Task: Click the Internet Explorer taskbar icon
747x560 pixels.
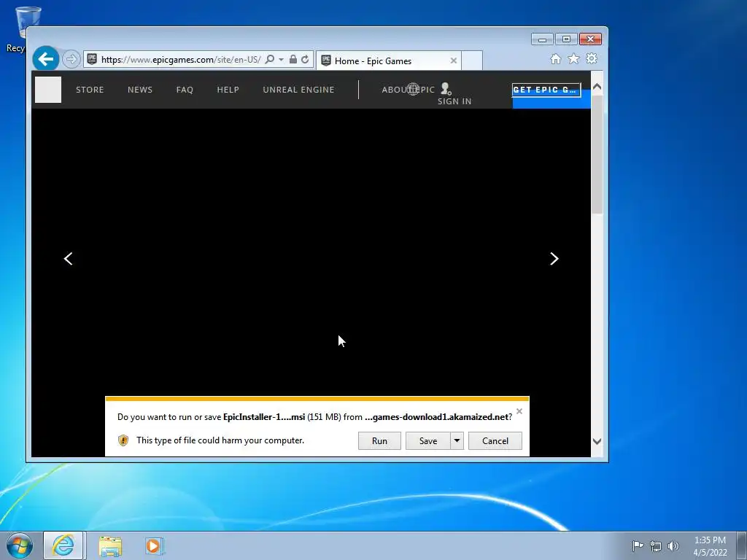Action: pos(64,545)
